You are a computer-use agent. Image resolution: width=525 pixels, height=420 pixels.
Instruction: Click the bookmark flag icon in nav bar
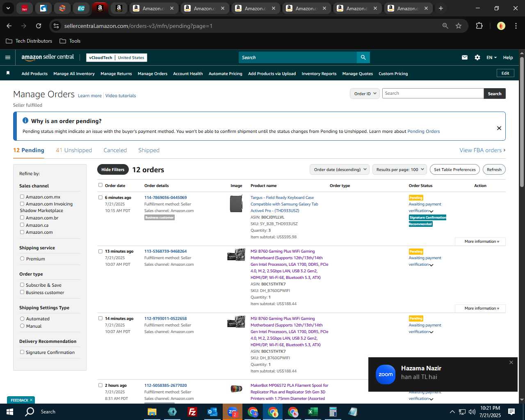(x=8, y=73)
